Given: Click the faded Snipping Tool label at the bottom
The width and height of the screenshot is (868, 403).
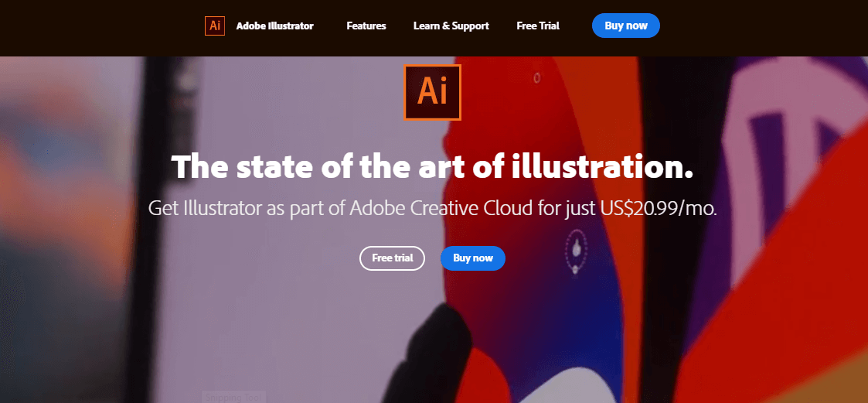Looking at the screenshot, I should pyautogui.click(x=233, y=397).
